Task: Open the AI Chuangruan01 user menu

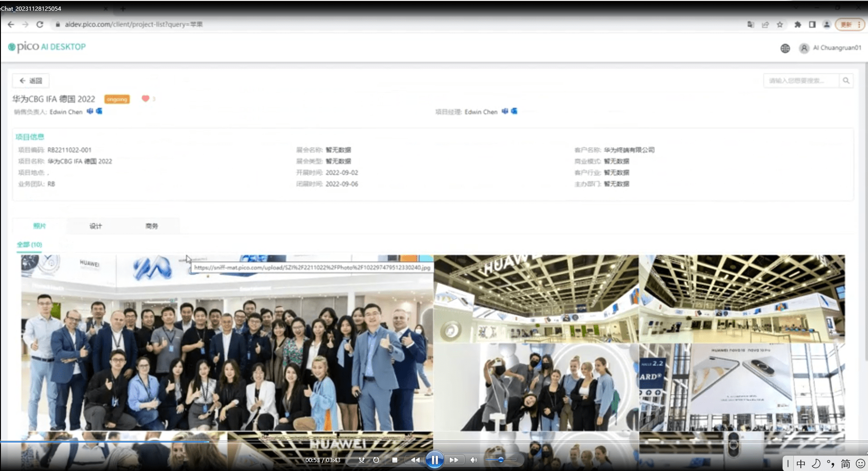Action: coord(830,48)
